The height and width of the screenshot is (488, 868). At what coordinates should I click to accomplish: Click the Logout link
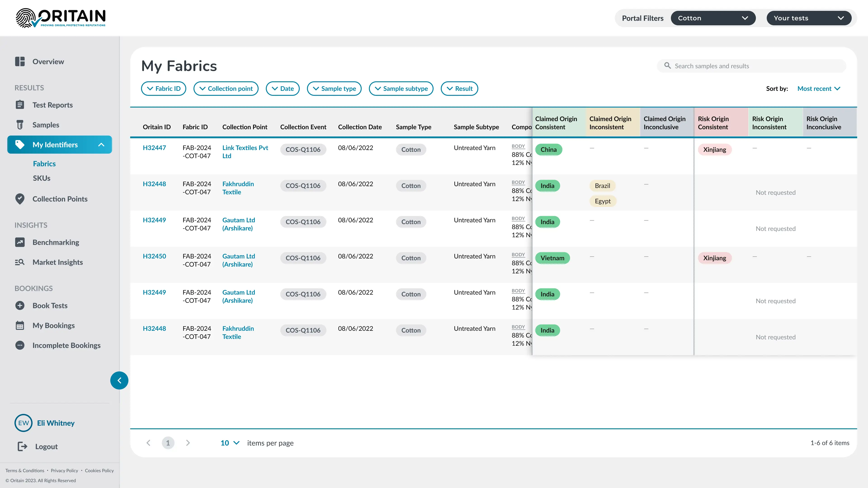pos(47,447)
